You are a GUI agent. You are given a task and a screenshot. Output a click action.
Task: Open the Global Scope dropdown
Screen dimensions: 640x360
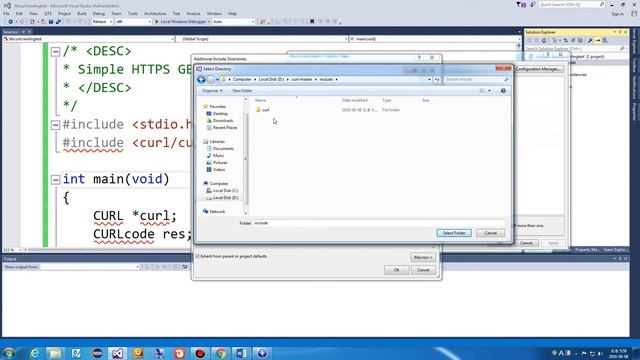click(x=262, y=39)
